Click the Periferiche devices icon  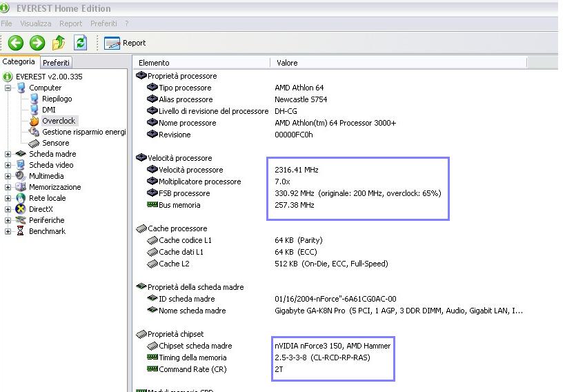21,220
